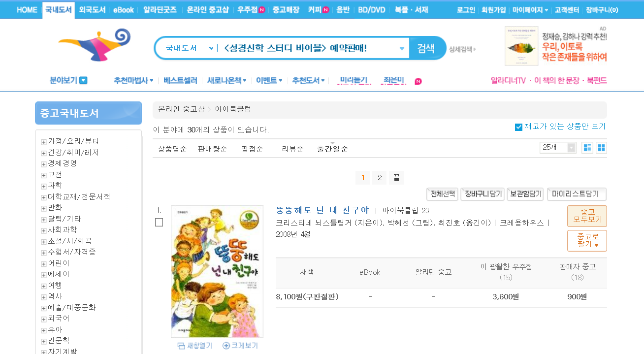Image resolution: width=644 pixels, height=354 pixels.
Task: Click the N badge next to 우주점
Action: click(262, 10)
